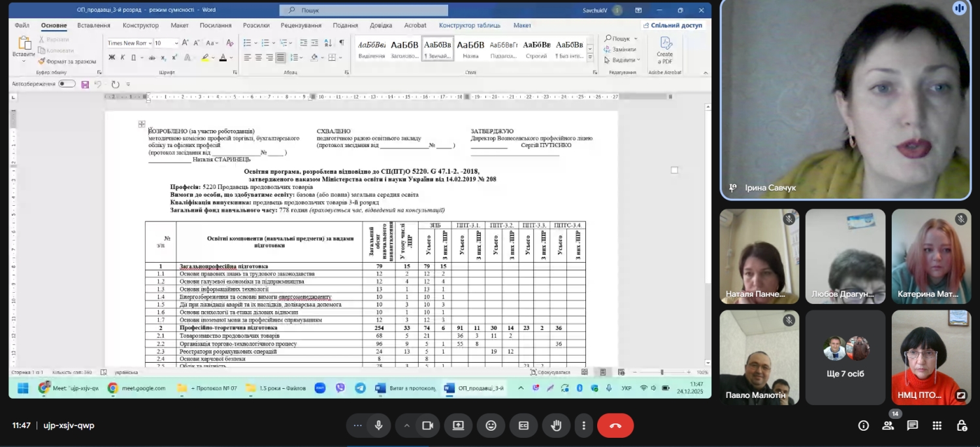The width and height of the screenshot is (980, 447).
Task: Open meeting details info icon
Action: pyautogui.click(x=864, y=425)
